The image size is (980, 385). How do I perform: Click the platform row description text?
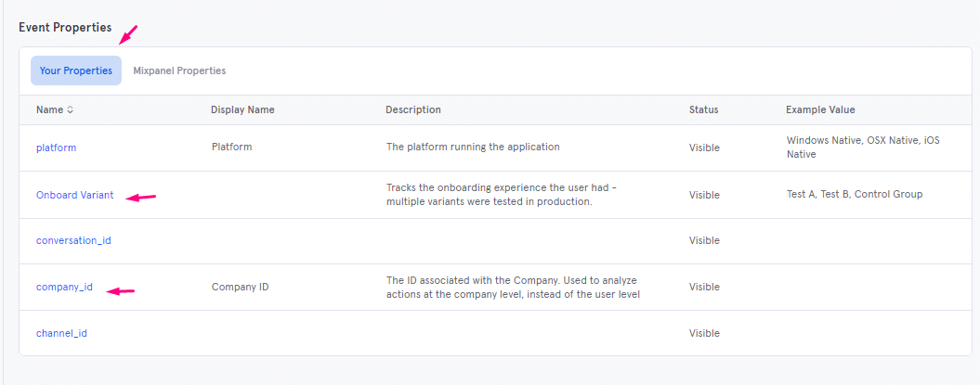[473, 148]
